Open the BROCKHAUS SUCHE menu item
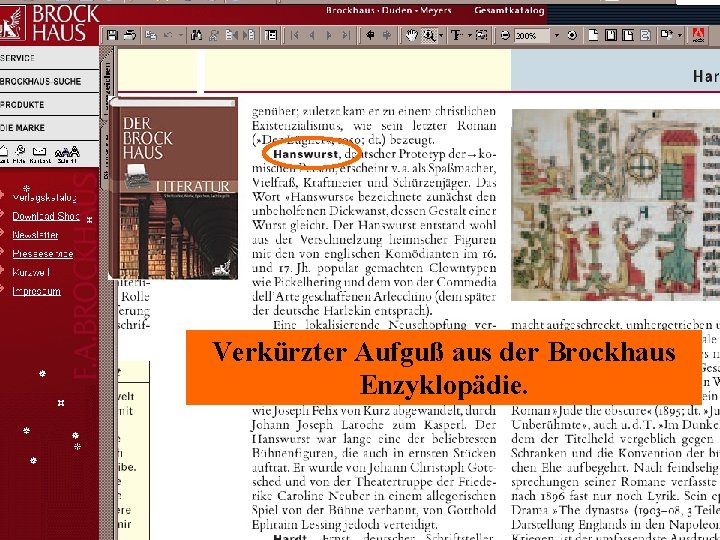The height and width of the screenshot is (540, 720). pos(49,81)
